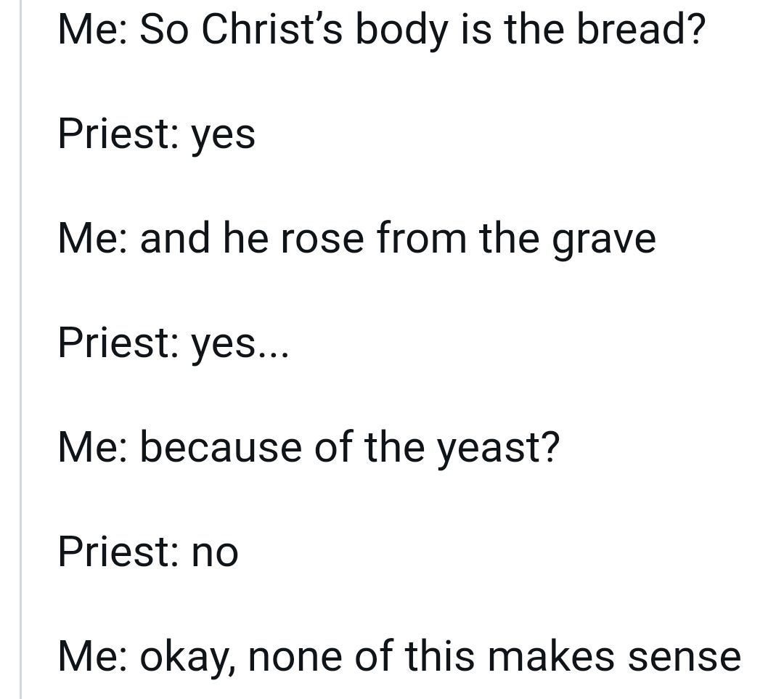Click the line "okay, none of this makes sense"

399,657
